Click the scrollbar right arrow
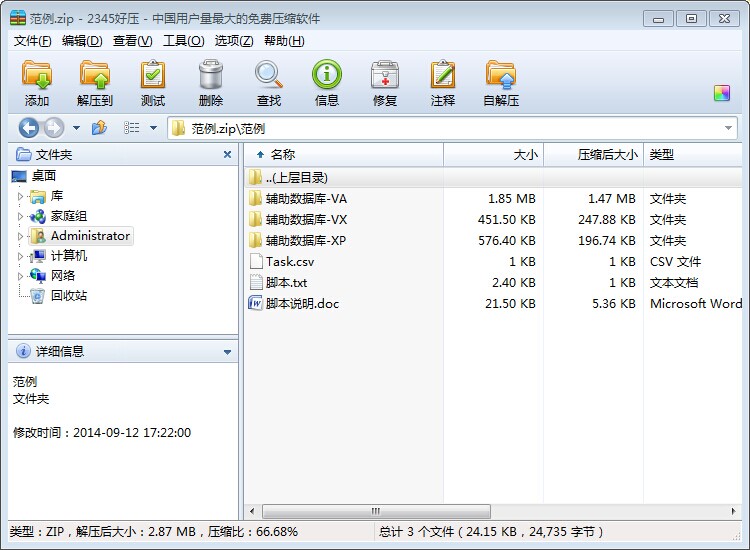The image size is (750, 550). point(733,511)
